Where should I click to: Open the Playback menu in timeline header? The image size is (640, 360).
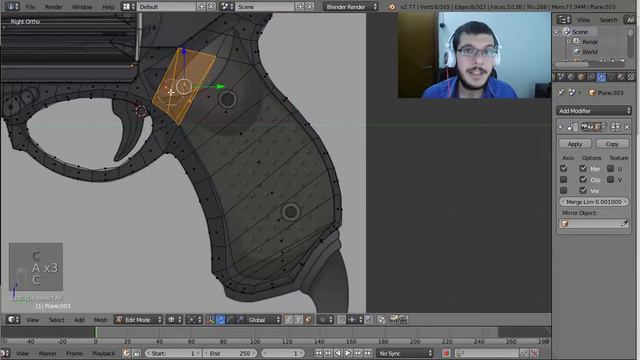tap(103, 353)
